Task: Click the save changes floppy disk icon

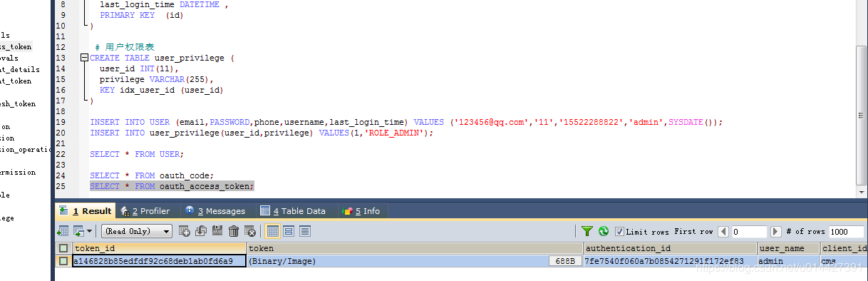Action: point(217,231)
